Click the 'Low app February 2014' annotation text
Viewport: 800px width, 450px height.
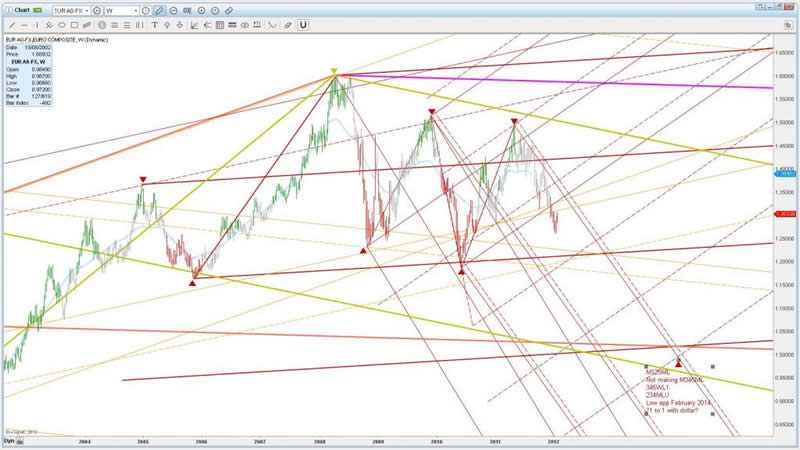pos(678,403)
